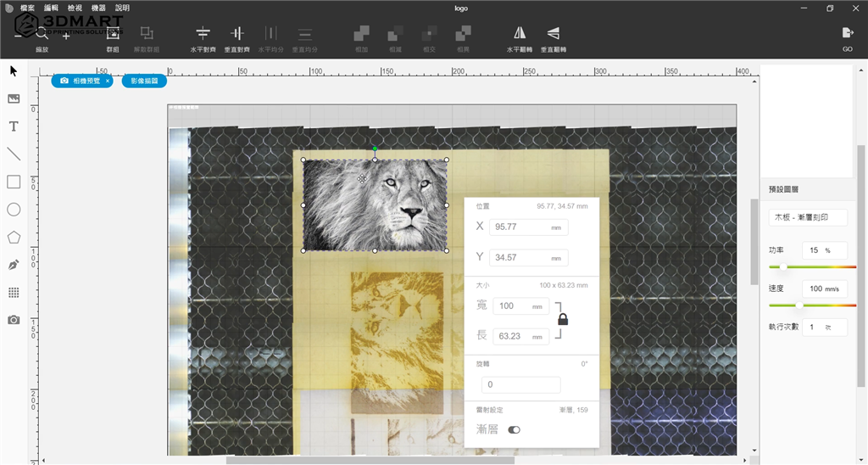
Task: Click the 垂直對齊 vertical align icon
Action: 236,33
